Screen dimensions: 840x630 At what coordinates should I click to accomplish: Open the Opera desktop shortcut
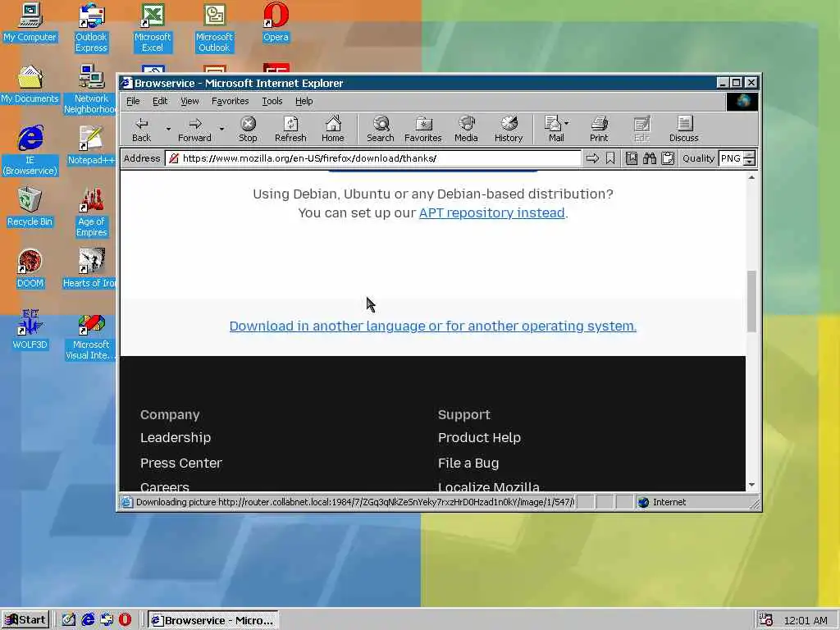click(276, 23)
